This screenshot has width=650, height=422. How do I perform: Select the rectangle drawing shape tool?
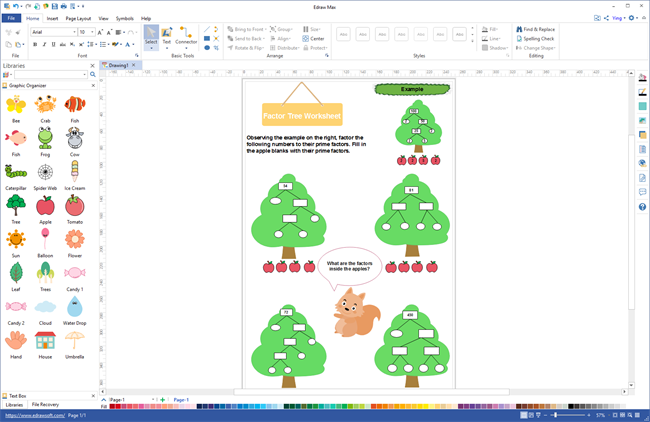click(x=207, y=39)
